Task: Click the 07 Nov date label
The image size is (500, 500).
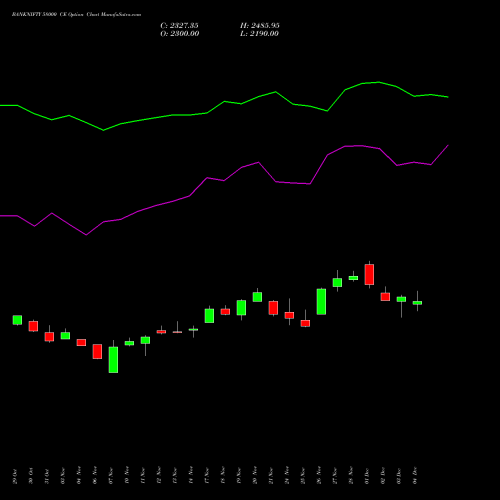Action: click(111, 476)
